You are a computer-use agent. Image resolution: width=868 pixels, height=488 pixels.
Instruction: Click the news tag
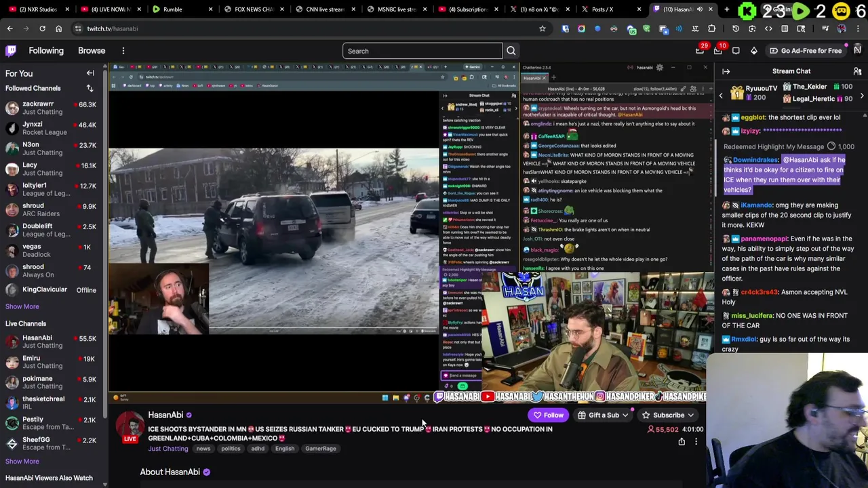203,449
